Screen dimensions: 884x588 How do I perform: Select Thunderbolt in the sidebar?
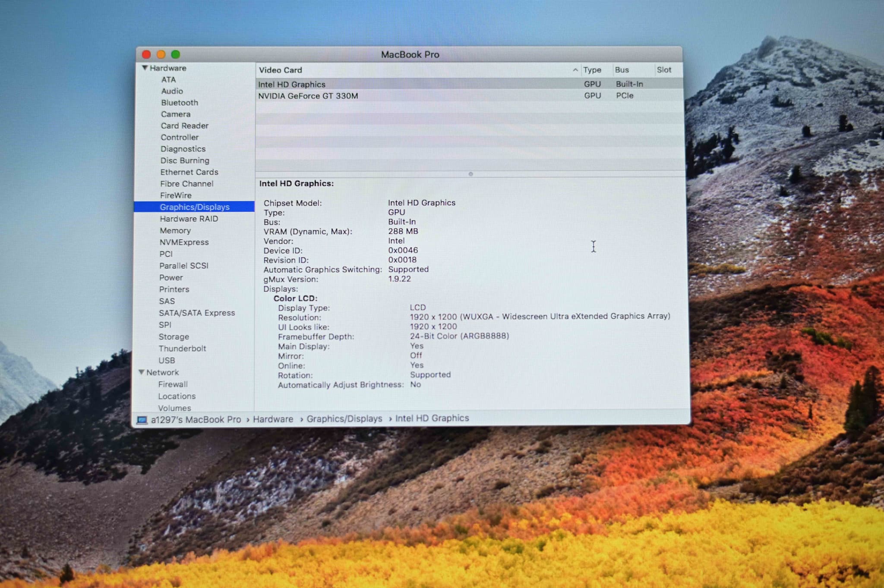182,349
